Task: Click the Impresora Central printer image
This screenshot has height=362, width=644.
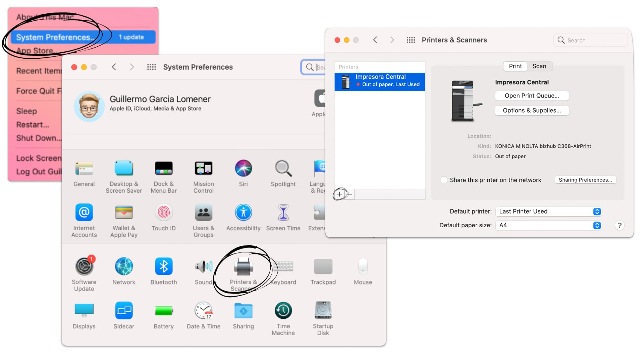Action: (466, 101)
